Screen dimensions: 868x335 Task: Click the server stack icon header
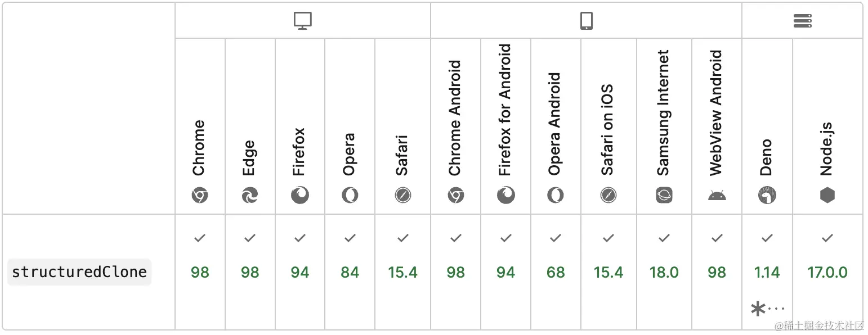[802, 21]
